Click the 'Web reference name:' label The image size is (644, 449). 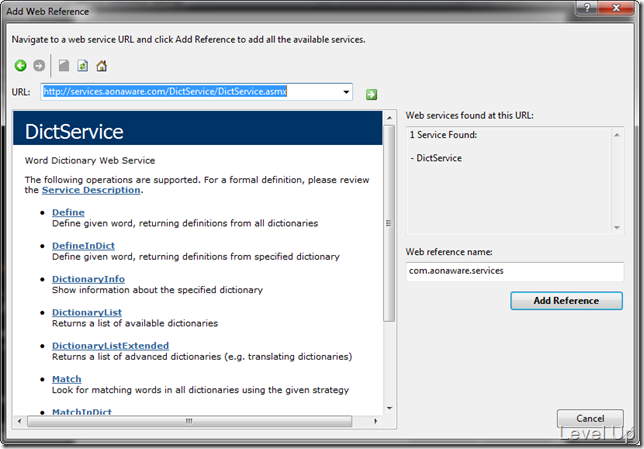point(449,252)
